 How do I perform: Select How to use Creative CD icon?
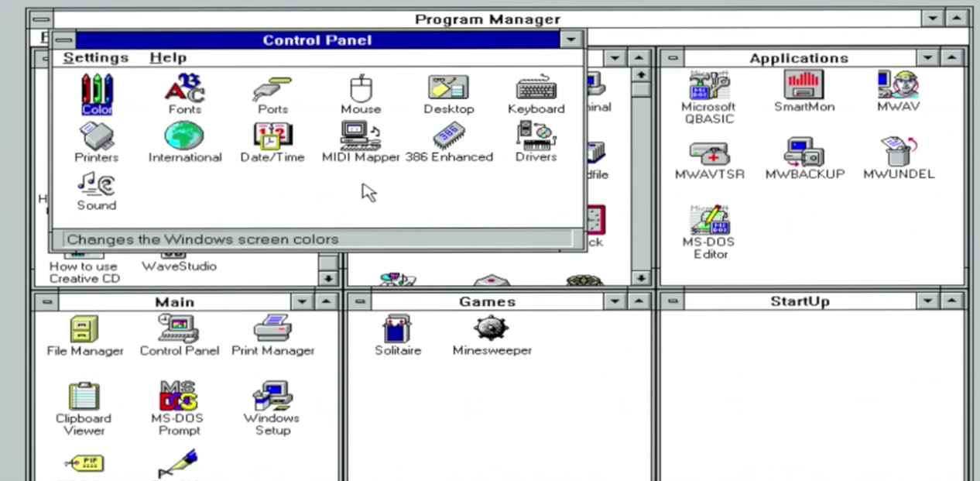click(x=84, y=268)
